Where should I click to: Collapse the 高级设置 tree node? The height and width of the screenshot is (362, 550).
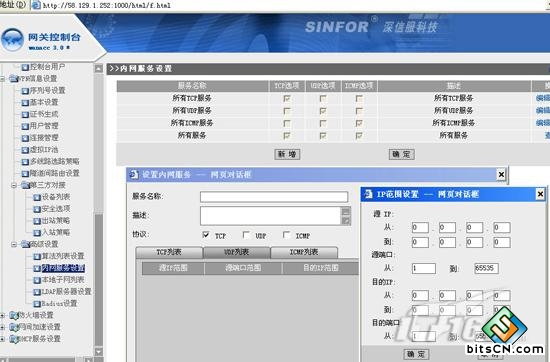[14, 244]
